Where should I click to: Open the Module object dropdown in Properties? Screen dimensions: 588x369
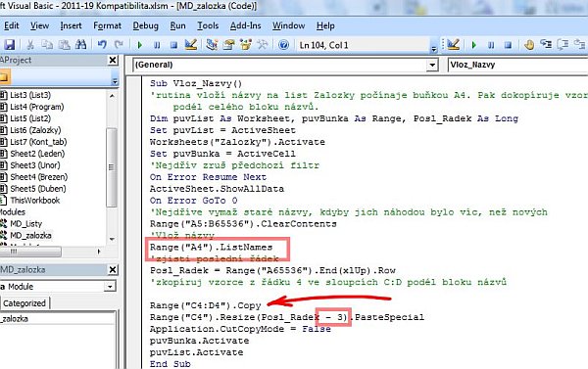click(110, 287)
